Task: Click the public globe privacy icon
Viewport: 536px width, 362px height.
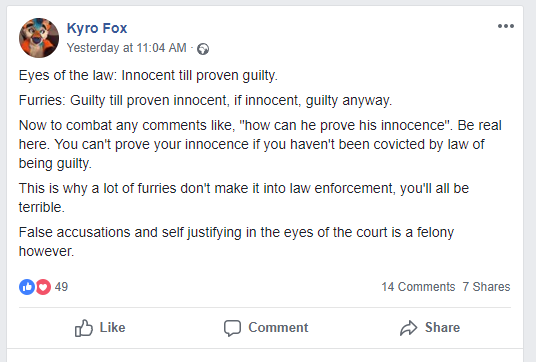Action: pos(203,49)
